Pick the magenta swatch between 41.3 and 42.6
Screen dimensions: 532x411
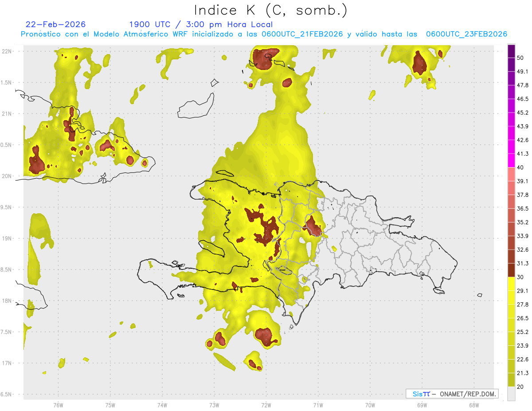point(512,147)
